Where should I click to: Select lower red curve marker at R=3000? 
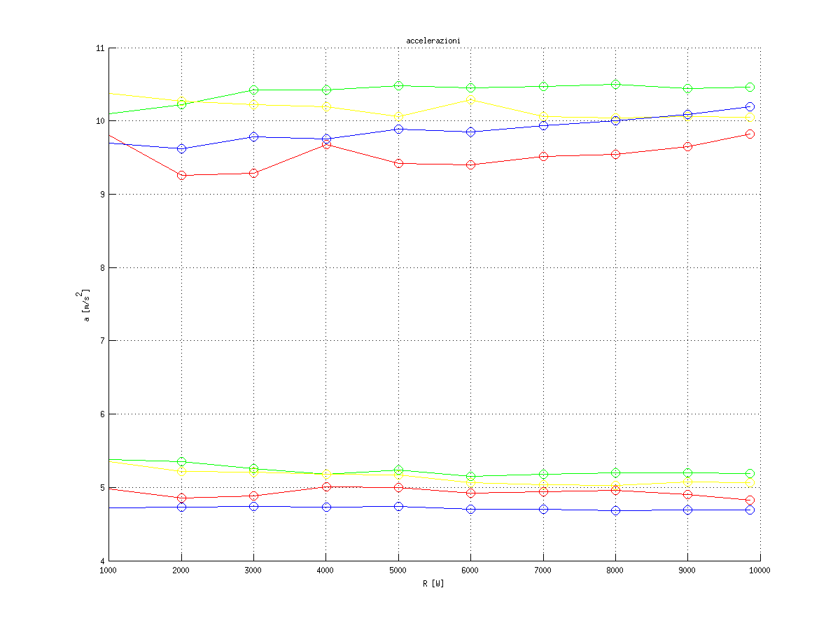tap(253, 496)
